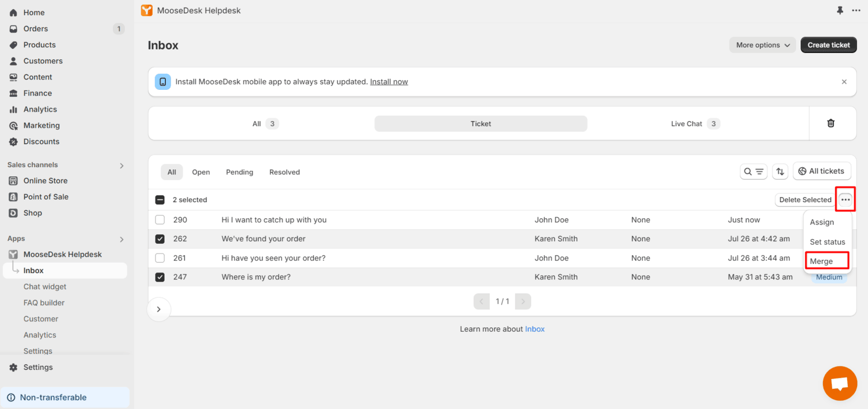This screenshot has height=409, width=868.
Task: Open ticket 'Hi have you seen your order?'
Action: 274,258
